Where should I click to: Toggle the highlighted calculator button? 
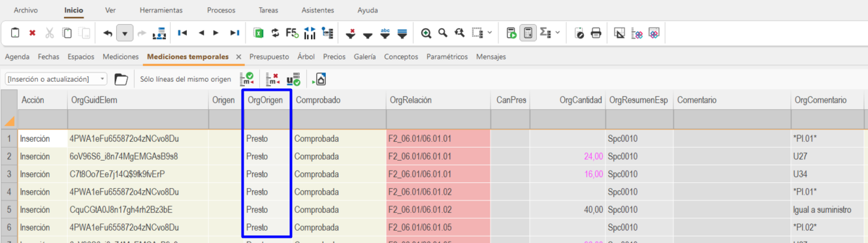[528, 33]
